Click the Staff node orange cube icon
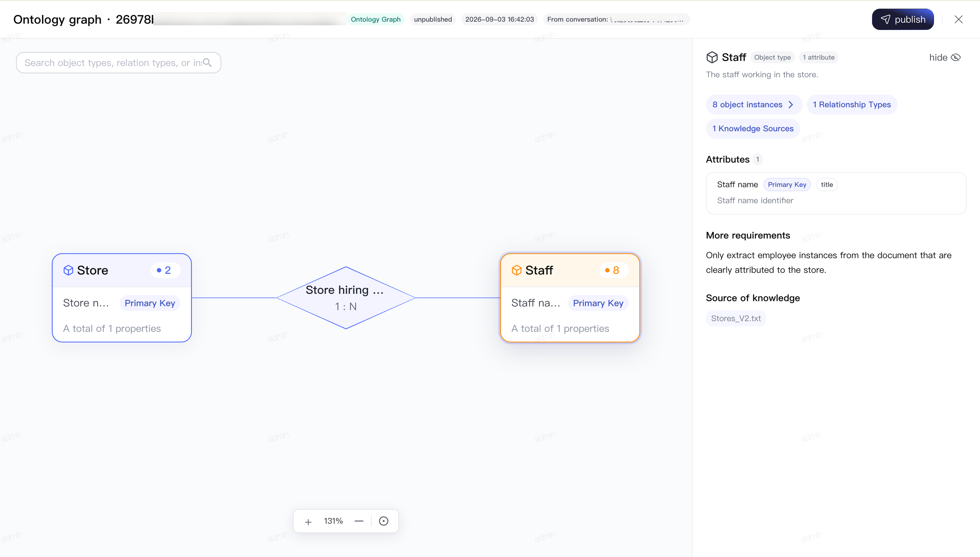980x557 pixels. tap(517, 270)
